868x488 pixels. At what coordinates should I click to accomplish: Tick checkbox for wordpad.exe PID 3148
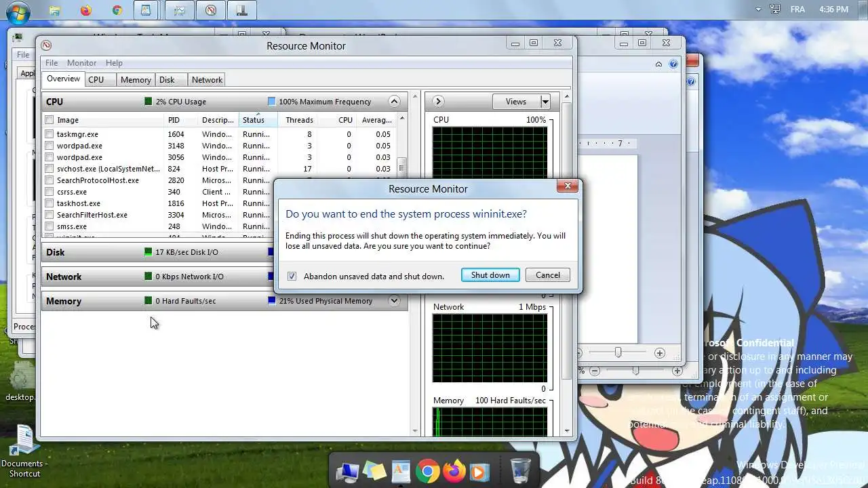pyautogui.click(x=50, y=146)
